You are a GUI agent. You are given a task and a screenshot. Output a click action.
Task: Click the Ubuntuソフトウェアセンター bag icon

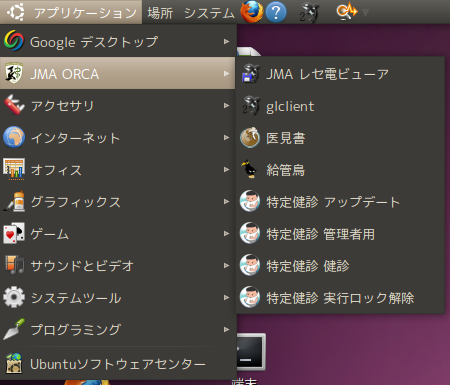(14, 363)
